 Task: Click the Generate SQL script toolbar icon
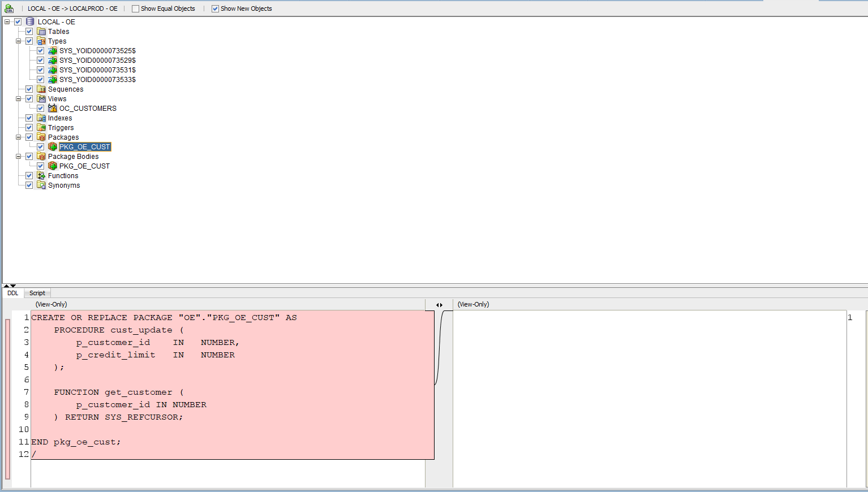click(9, 8)
